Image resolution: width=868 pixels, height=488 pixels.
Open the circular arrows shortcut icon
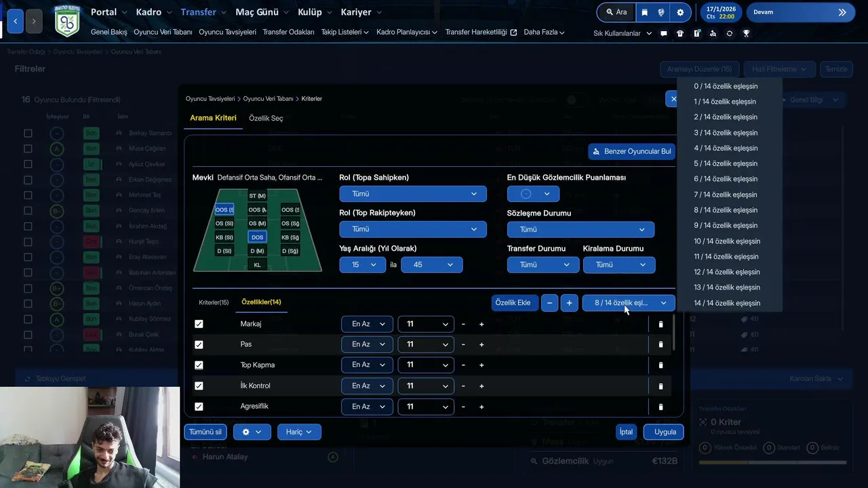pyautogui.click(x=730, y=33)
